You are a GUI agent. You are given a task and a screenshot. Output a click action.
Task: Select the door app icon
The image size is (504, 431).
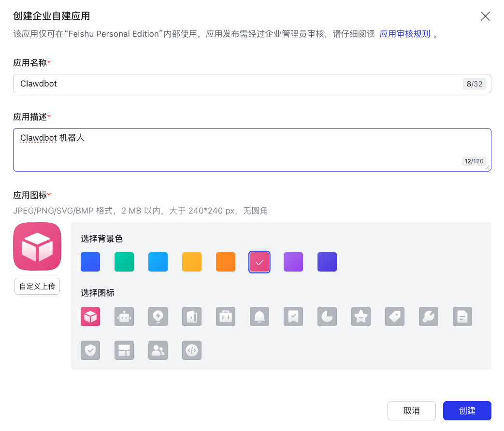(x=192, y=316)
